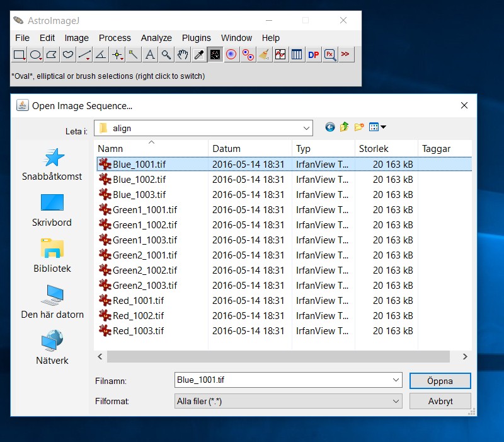Go back to previous folder
504x442 pixels.
[x=329, y=127]
